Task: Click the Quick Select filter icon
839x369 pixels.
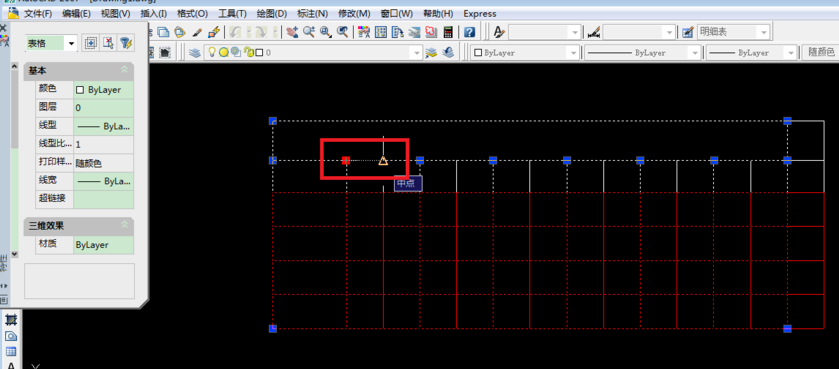Action: pyautogui.click(x=126, y=43)
